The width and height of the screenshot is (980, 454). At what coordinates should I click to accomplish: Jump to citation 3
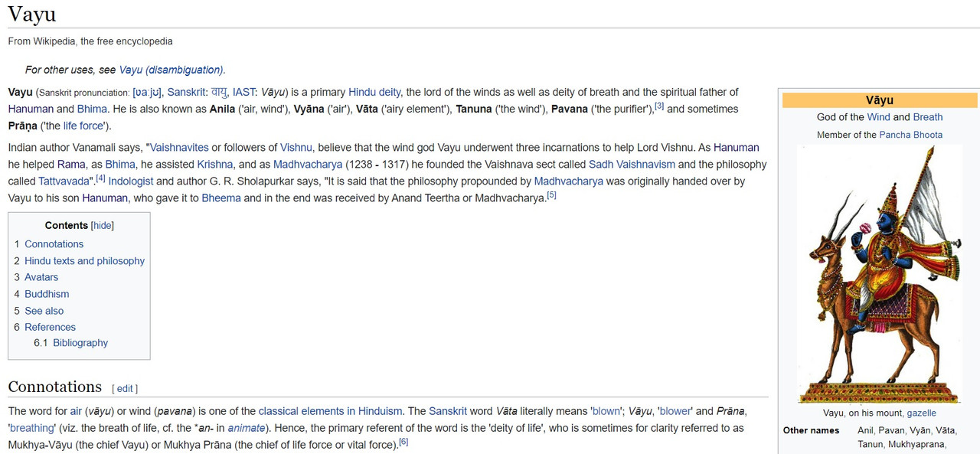pos(658,106)
